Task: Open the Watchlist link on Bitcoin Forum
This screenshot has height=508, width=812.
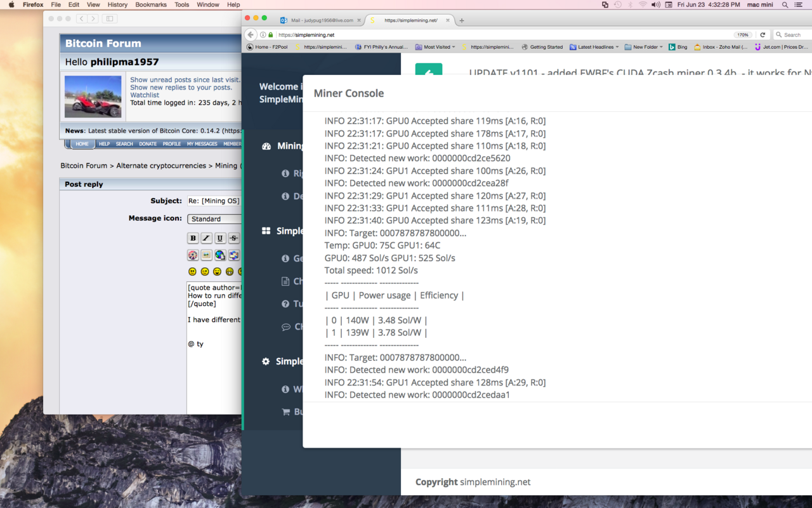Action: pyautogui.click(x=145, y=95)
